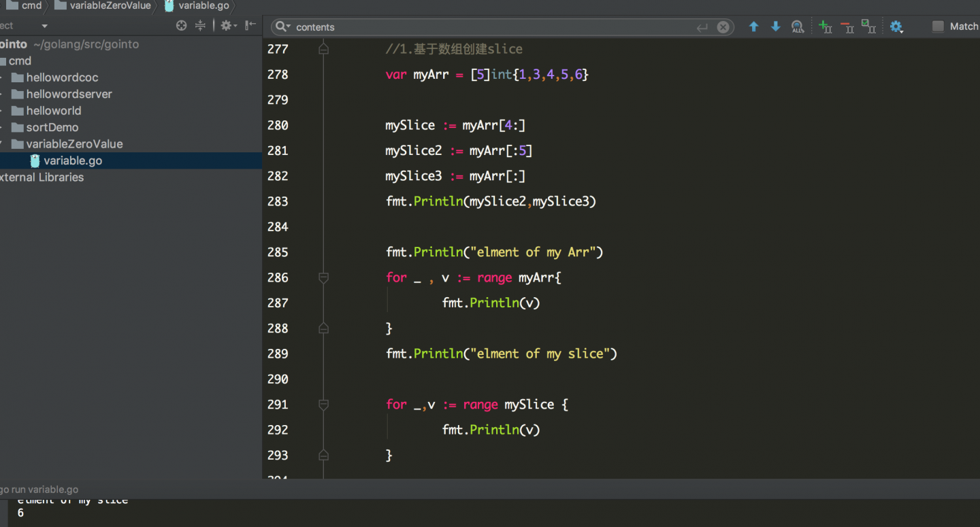Select the cmd folder in tree
This screenshot has height=527, width=980.
point(20,61)
